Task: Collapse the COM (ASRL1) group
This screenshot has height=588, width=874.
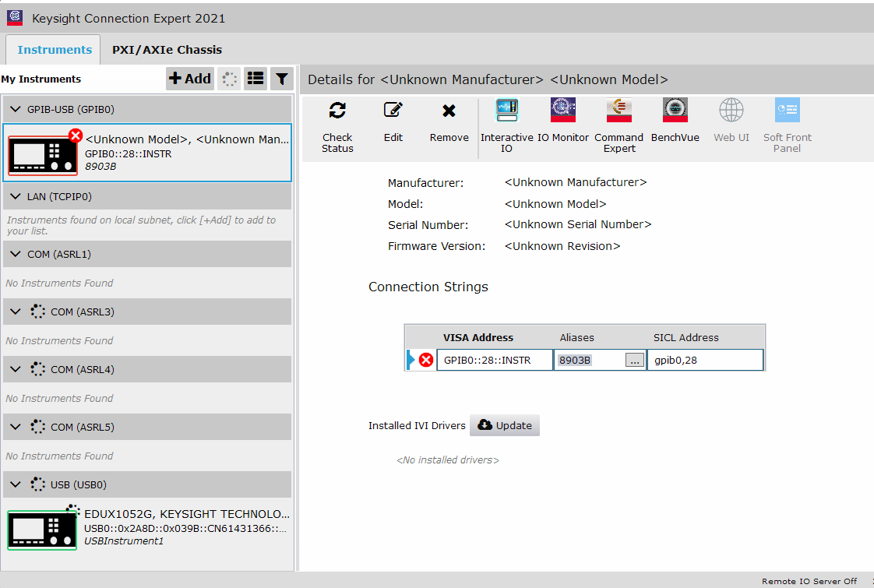Action: (x=16, y=254)
